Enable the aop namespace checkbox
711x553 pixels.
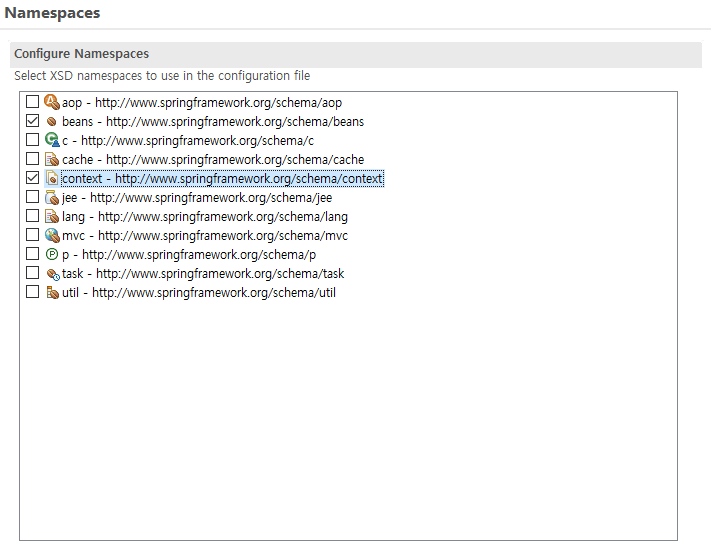[x=32, y=102]
